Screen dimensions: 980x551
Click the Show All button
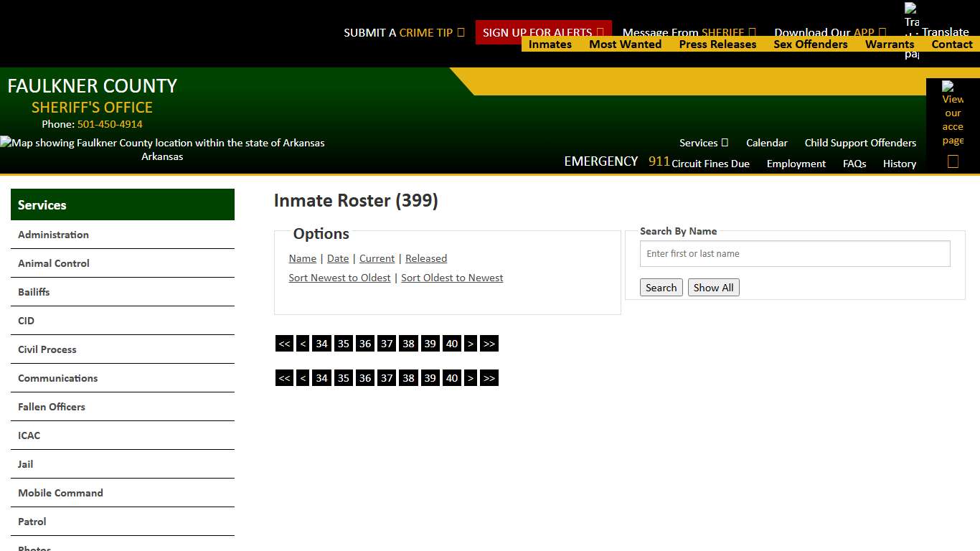713,287
